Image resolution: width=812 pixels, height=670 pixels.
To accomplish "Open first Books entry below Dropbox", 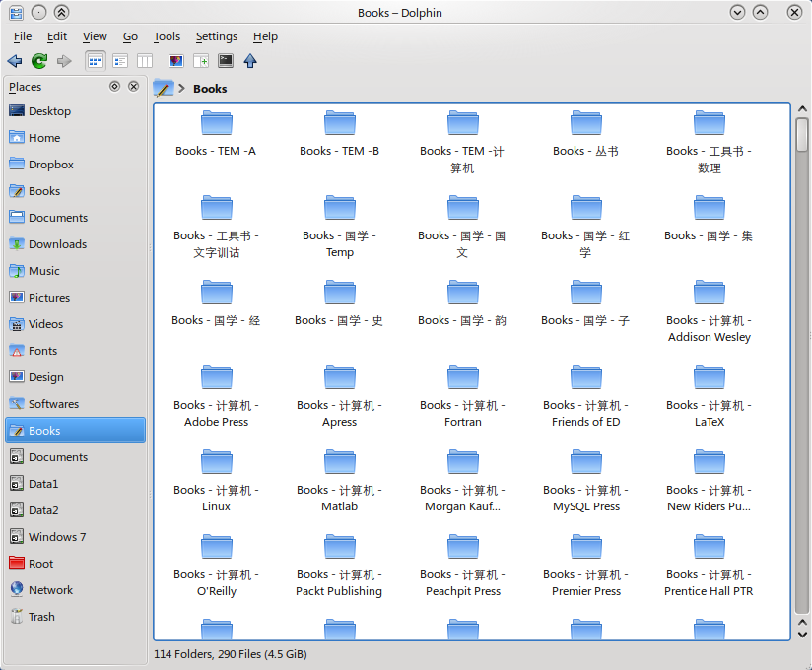I will click(x=75, y=191).
